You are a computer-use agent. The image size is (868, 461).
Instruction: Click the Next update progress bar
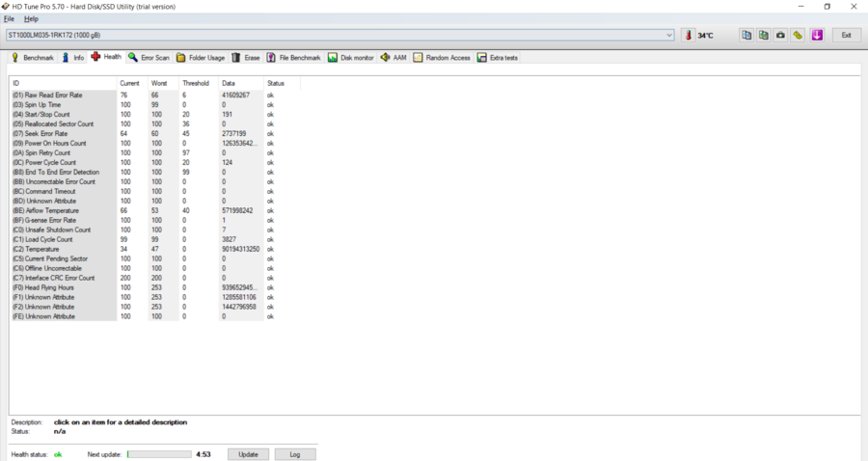(159, 454)
